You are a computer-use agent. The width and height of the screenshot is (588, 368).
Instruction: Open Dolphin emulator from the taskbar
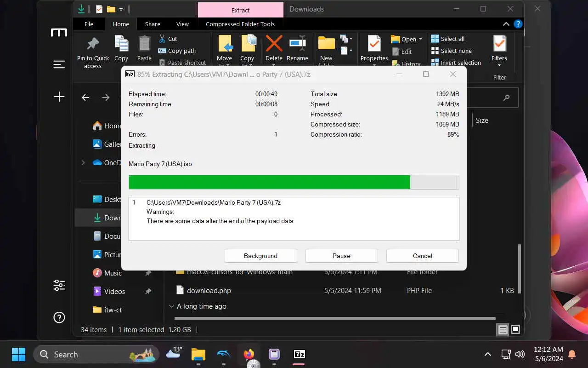223,354
